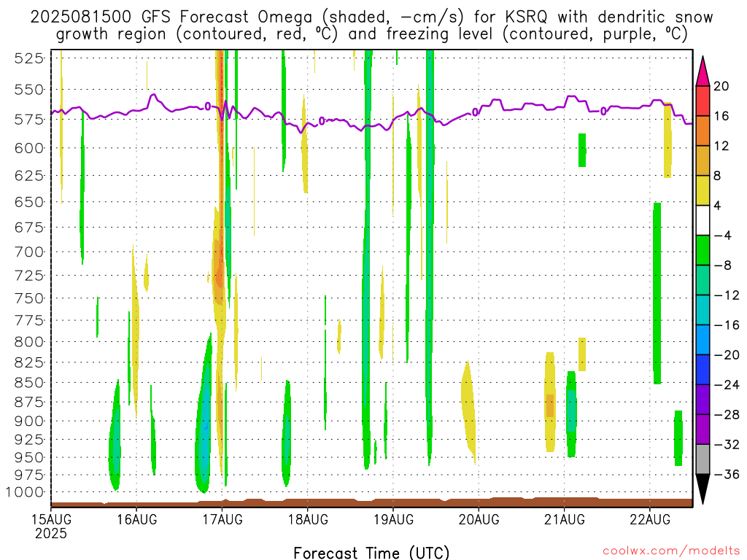Image resolution: width=747 pixels, height=560 pixels.
Task: Click the 900 pressure level label
Action: 29,421
